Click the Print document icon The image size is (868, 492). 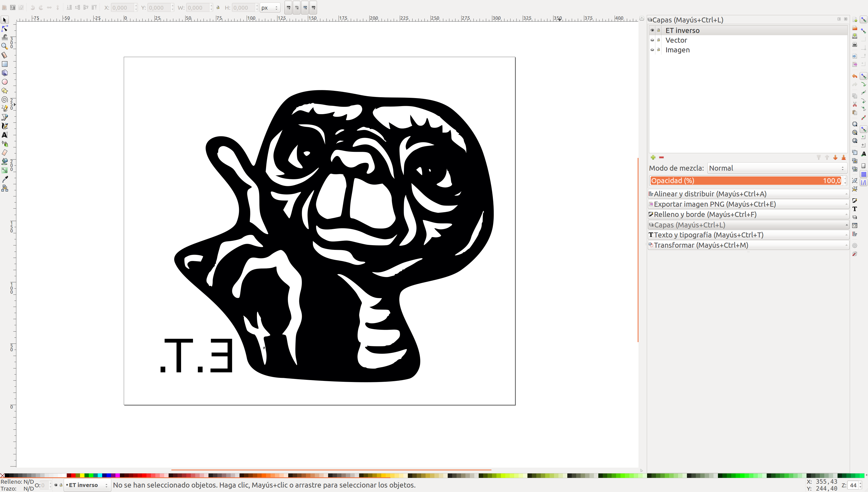854,45
